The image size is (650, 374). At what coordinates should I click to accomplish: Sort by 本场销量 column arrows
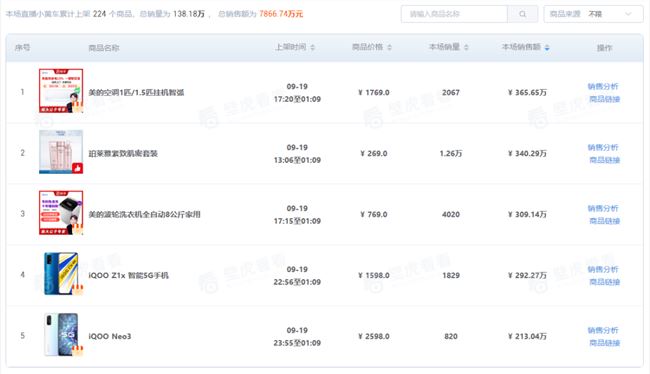click(466, 48)
